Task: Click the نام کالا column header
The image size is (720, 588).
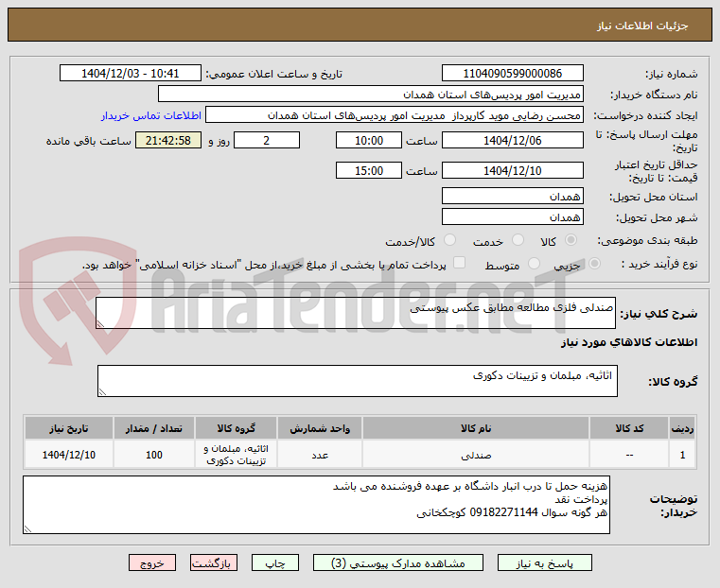Action: 476,428
